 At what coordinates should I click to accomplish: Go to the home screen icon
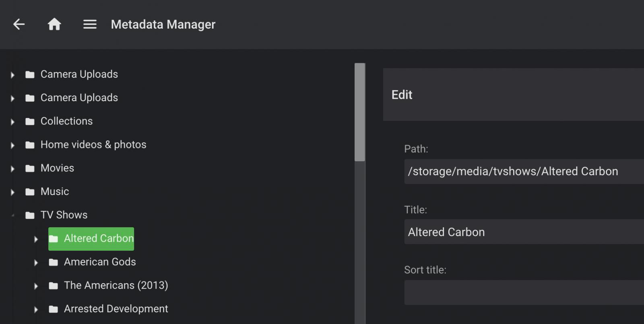coord(54,25)
